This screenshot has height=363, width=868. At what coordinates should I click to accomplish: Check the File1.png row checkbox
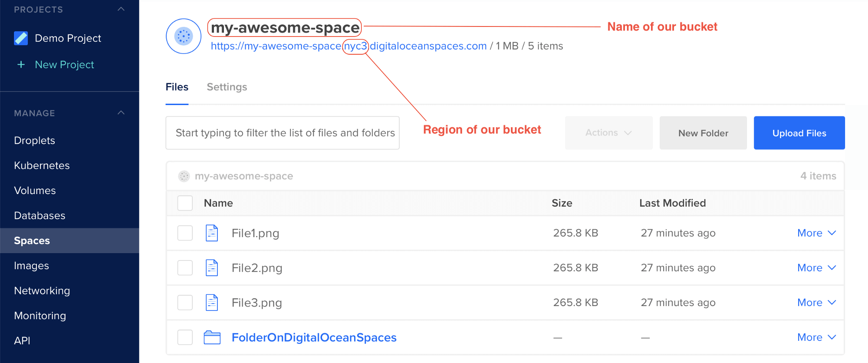tap(185, 233)
